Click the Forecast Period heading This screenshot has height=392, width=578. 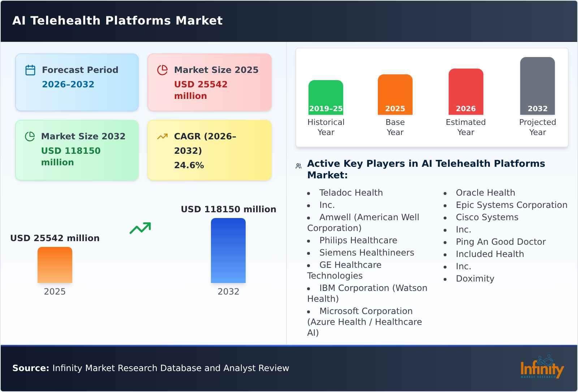tap(80, 70)
